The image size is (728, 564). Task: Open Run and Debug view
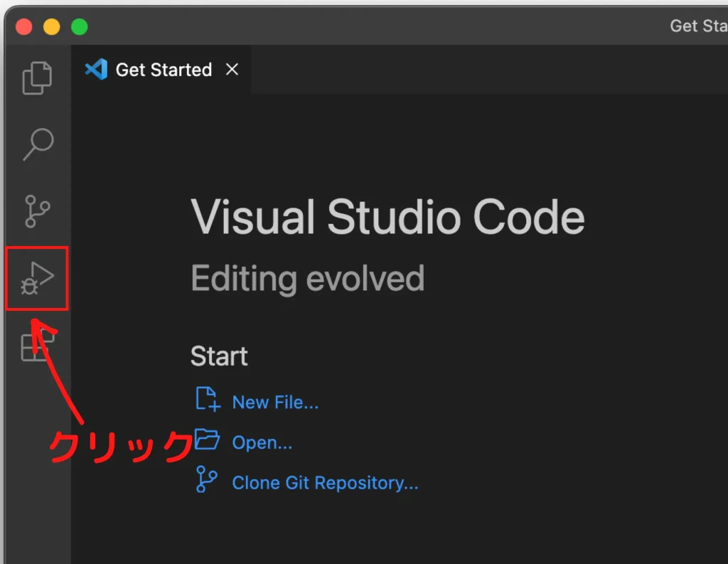point(37,279)
